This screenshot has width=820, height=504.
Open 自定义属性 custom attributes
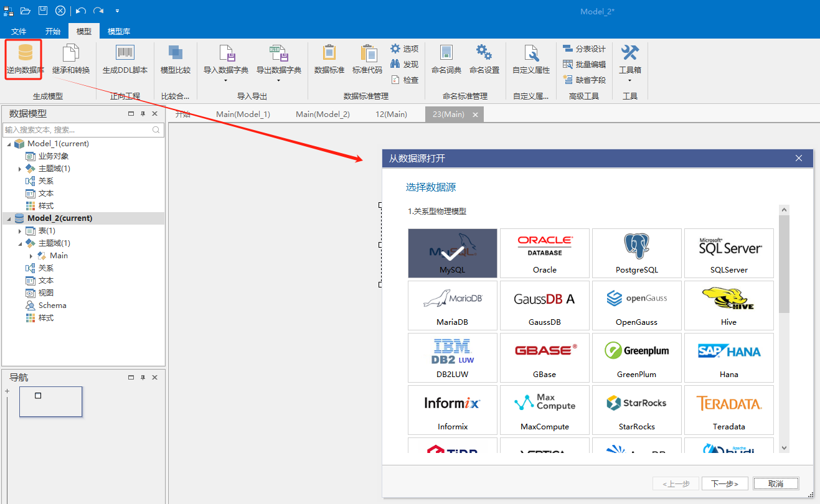click(x=531, y=60)
